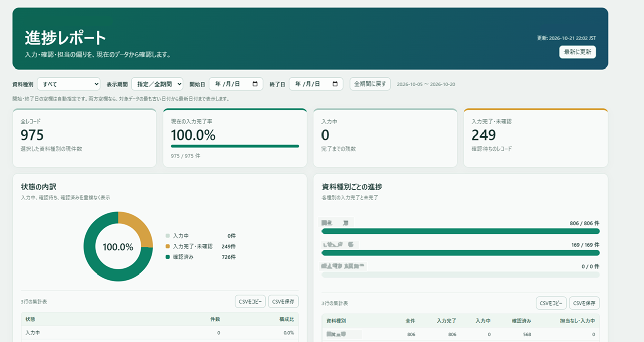Click the 100.0% text in donut center

[118, 247]
